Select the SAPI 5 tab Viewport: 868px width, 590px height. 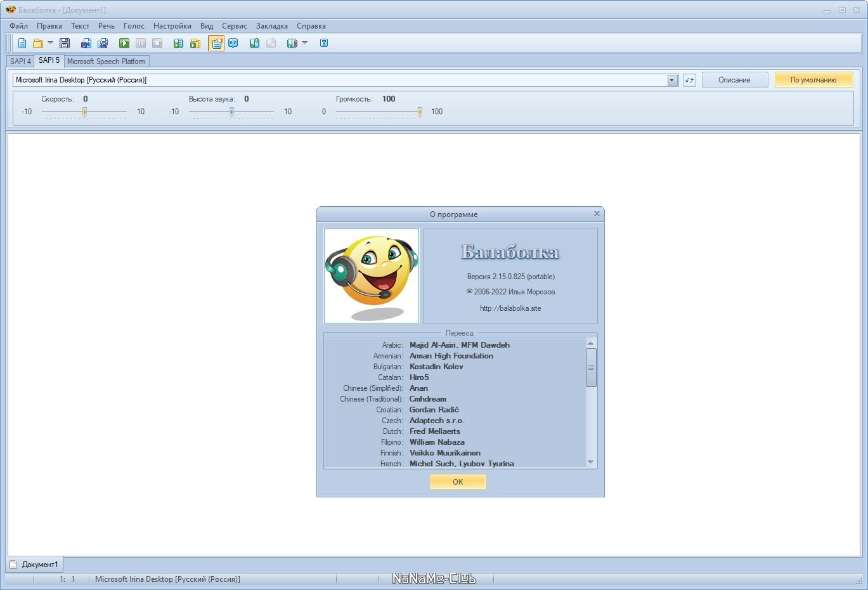pyautogui.click(x=49, y=60)
